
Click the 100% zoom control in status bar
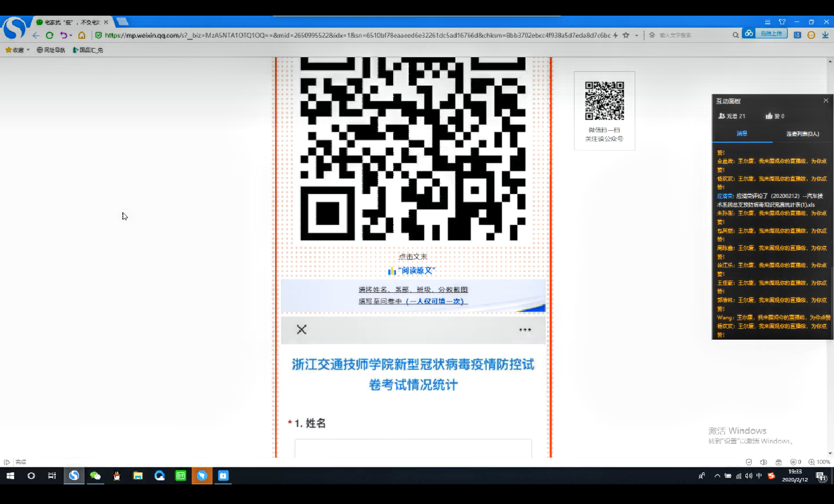pyautogui.click(x=820, y=462)
